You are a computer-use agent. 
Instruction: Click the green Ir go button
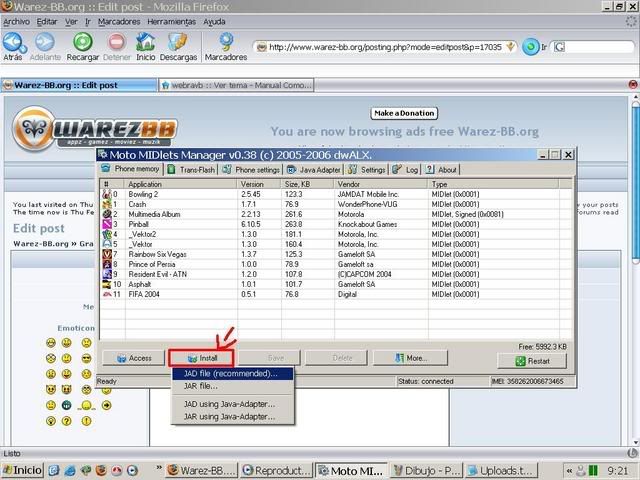coord(530,47)
